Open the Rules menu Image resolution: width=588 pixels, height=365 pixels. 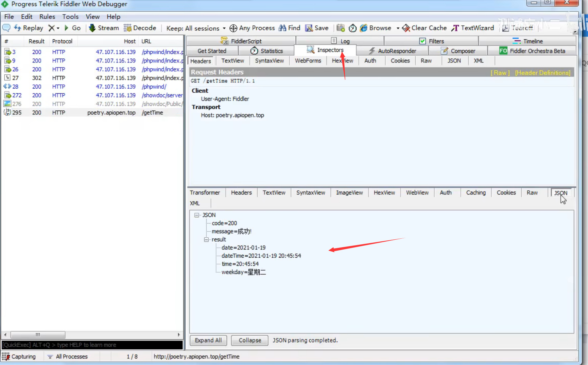[47, 17]
